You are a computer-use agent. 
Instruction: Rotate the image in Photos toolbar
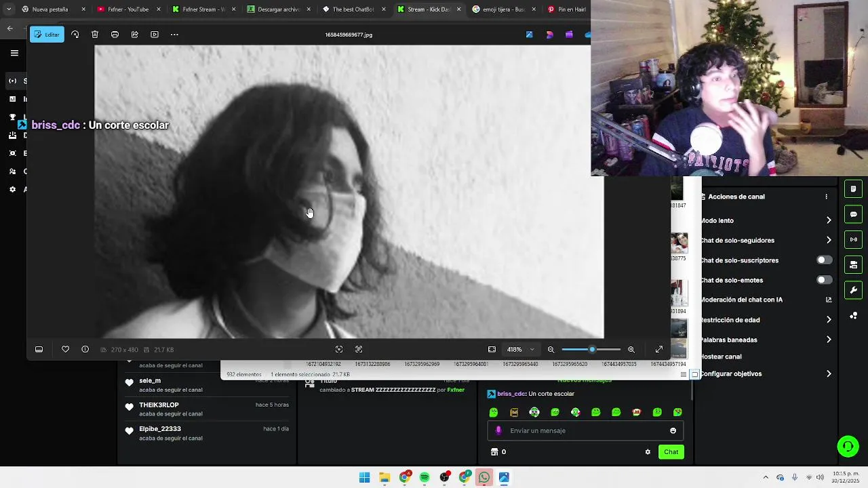click(75, 35)
